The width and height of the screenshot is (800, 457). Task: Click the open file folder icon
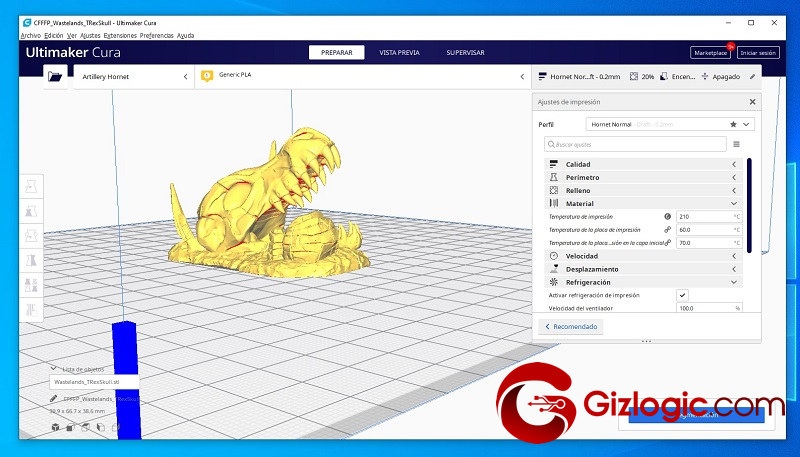[x=55, y=76]
